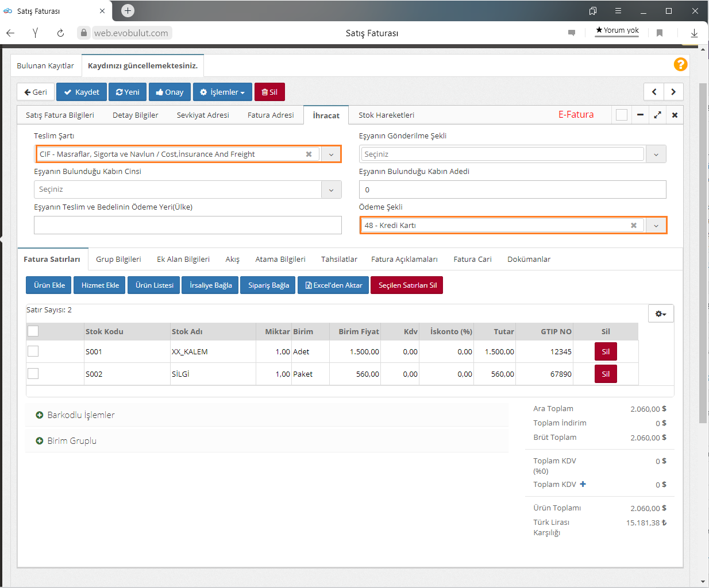Viewport: 709px width, 588px height.
Task: Expand the Barkodlu İşlemler section
Action: pyautogui.click(x=75, y=415)
